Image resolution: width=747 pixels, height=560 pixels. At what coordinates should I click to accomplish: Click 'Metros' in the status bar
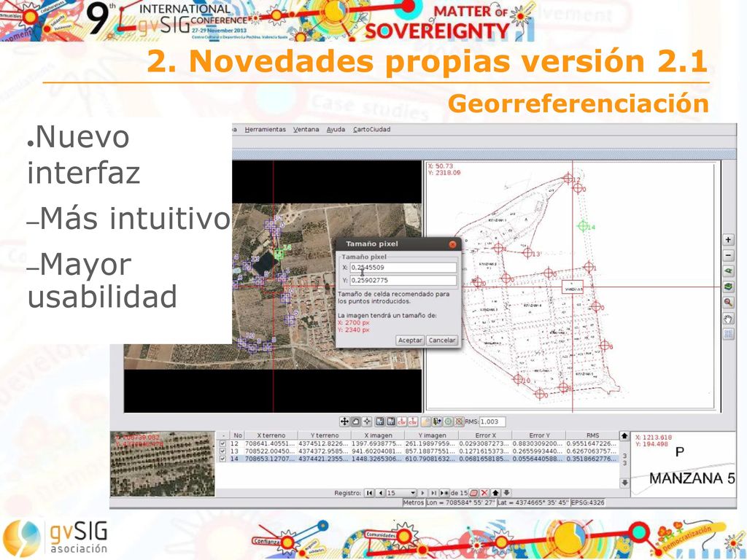click(x=414, y=502)
